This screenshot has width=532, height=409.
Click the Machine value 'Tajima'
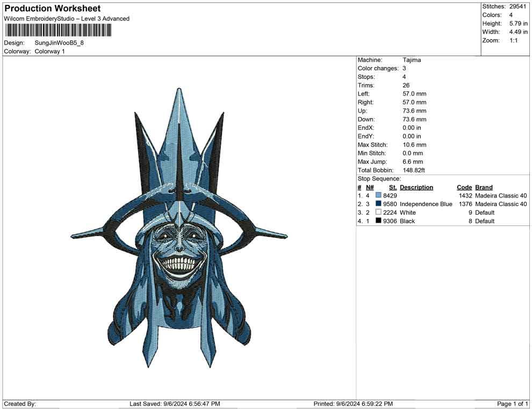coord(412,60)
